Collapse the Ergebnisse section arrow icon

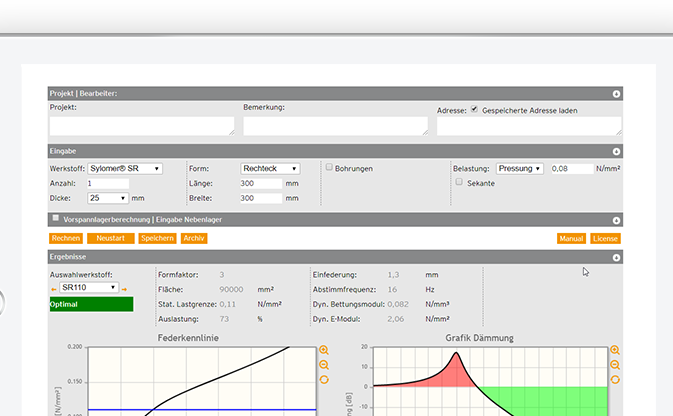[x=616, y=258]
